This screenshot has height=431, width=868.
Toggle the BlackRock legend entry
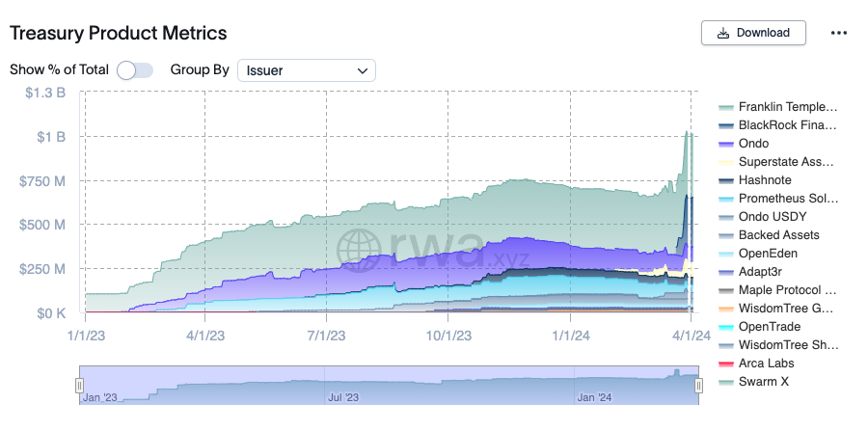777,125
